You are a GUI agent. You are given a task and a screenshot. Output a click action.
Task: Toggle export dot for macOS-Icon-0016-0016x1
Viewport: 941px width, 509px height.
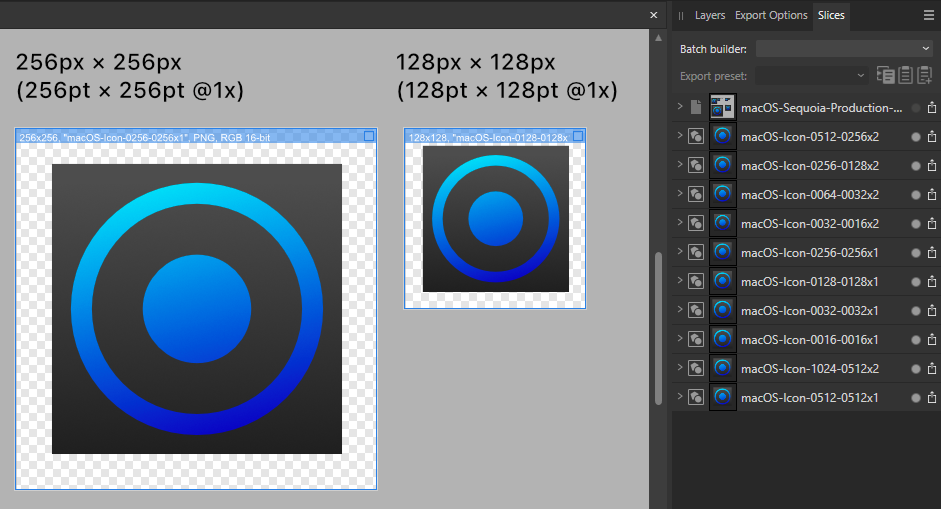click(x=916, y=340)
